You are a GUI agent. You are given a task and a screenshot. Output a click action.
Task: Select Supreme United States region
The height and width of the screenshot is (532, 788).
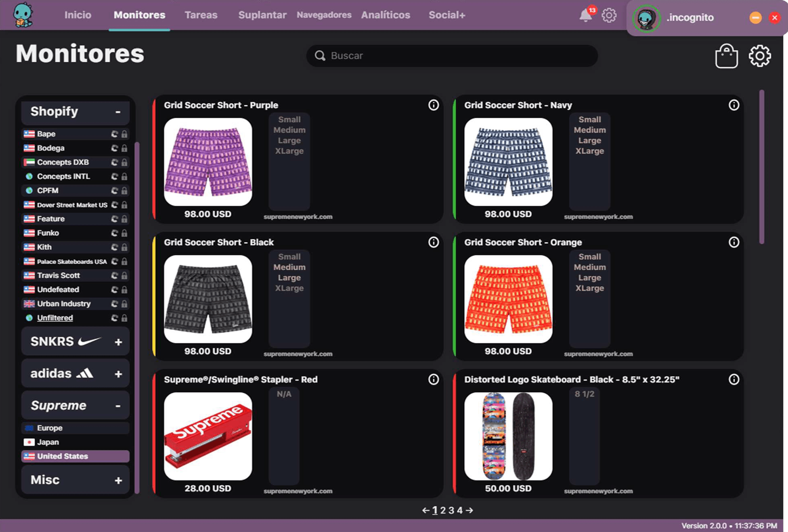coord(75,456)
